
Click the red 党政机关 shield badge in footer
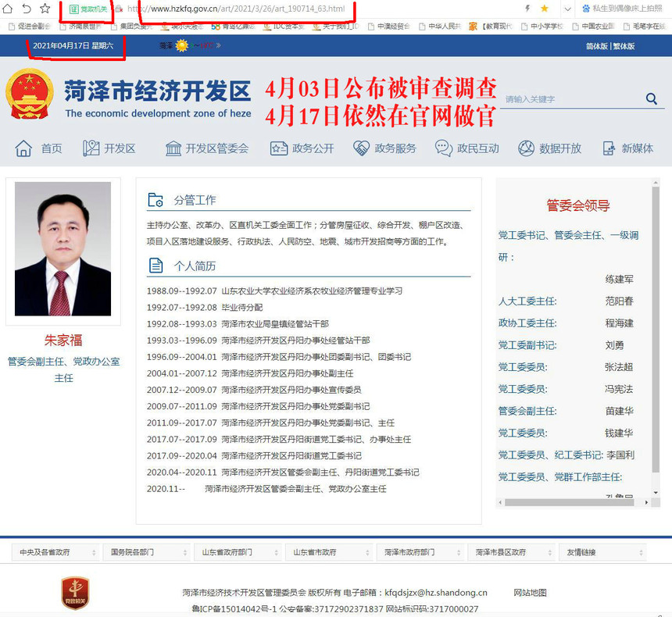pos(76,593)
